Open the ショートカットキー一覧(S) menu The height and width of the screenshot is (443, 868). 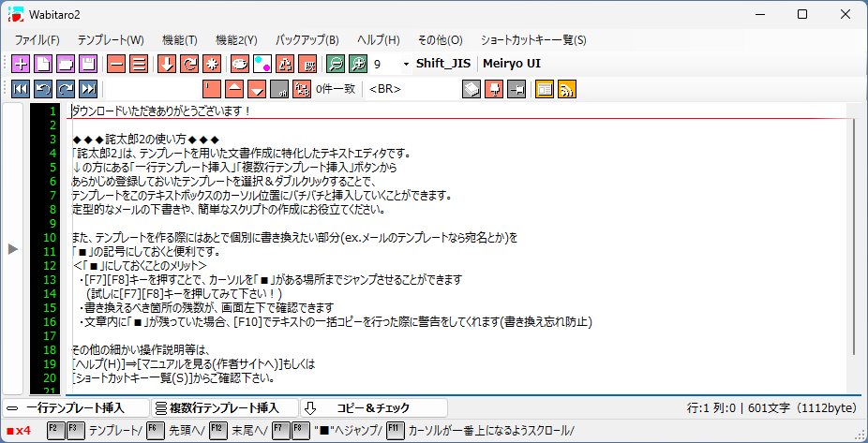coord(533,40)
